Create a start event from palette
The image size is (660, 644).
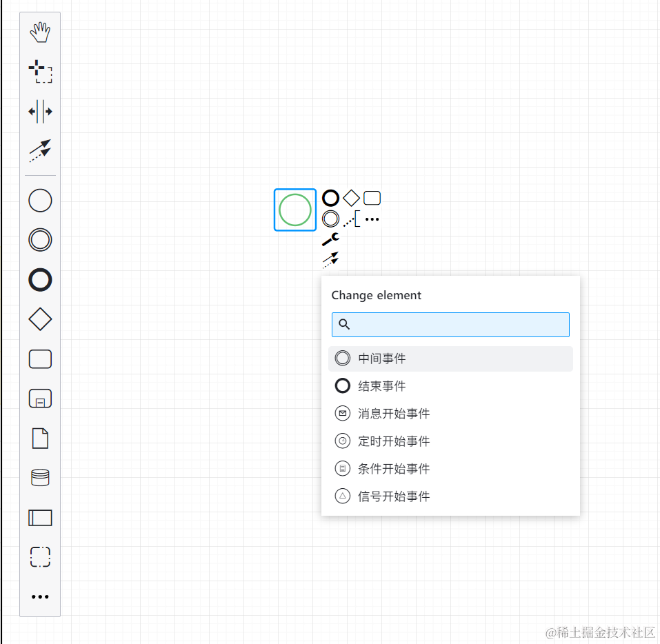click(40, 201)
